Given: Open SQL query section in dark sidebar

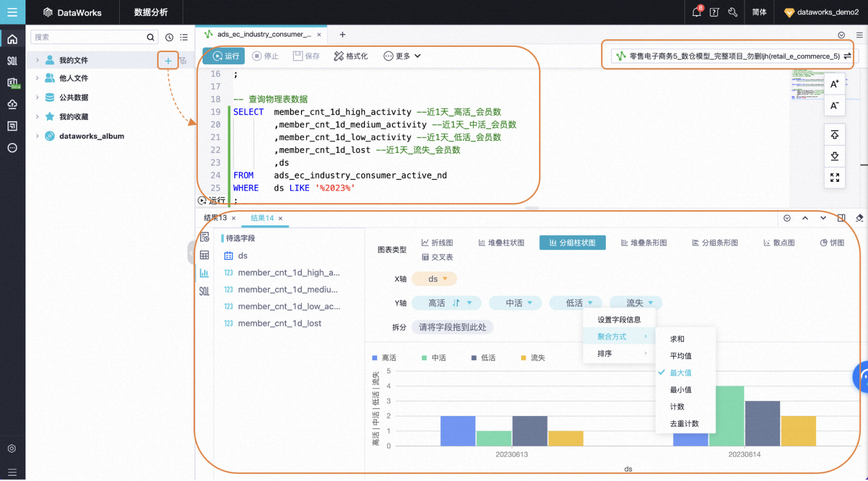Looking at the screenshot, I should 12,61.
